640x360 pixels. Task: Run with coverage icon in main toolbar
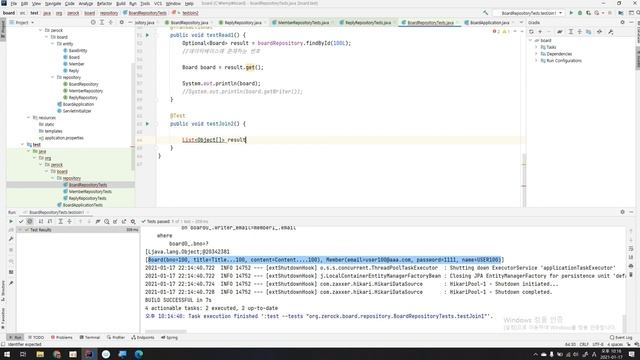[x=588, y=13]
